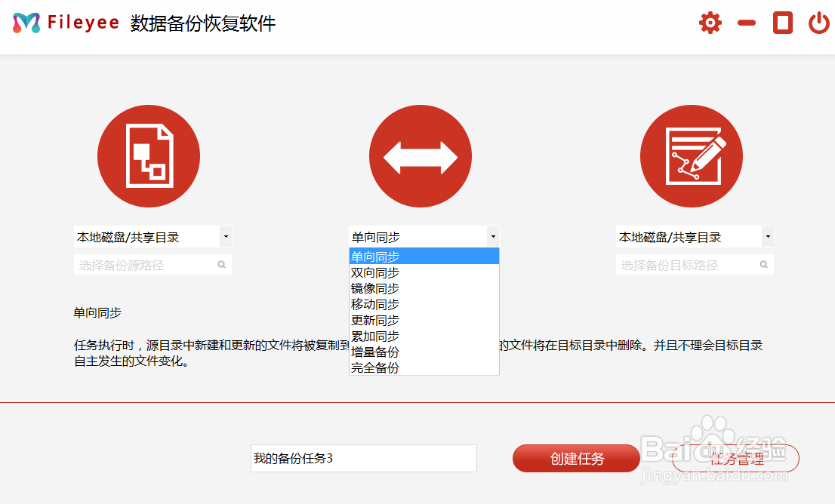Click the task name field 我的备份任务3
This screenshot has height=504, width=835.
pos(364,458)
